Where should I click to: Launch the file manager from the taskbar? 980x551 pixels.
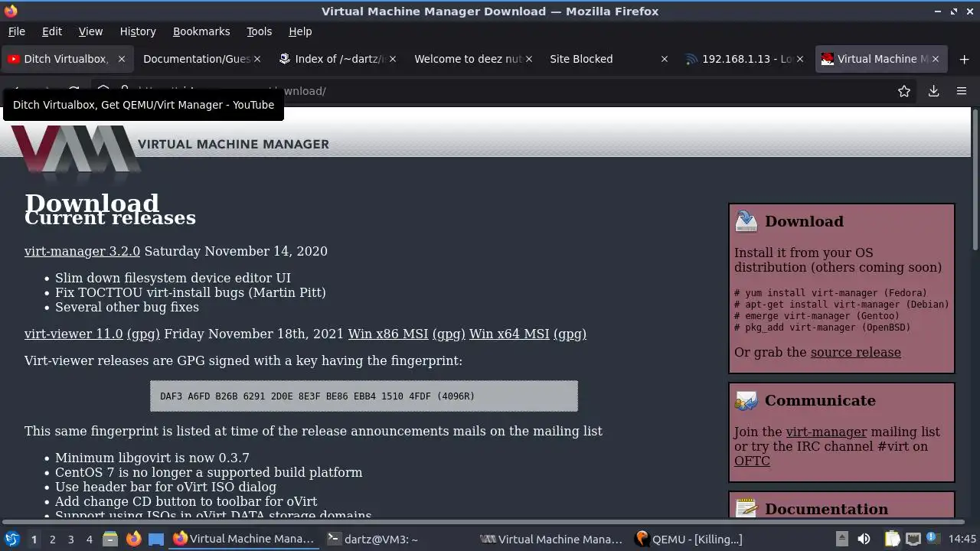(110, 539)
